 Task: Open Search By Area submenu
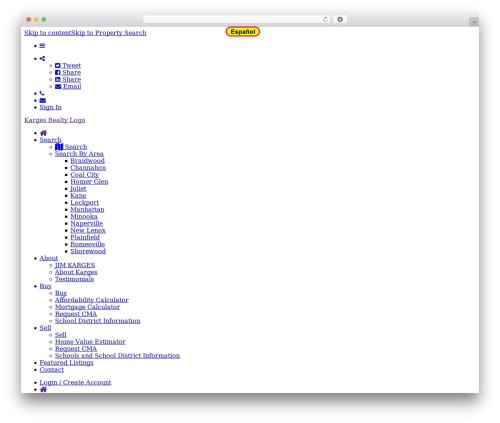tap(79, 154)
